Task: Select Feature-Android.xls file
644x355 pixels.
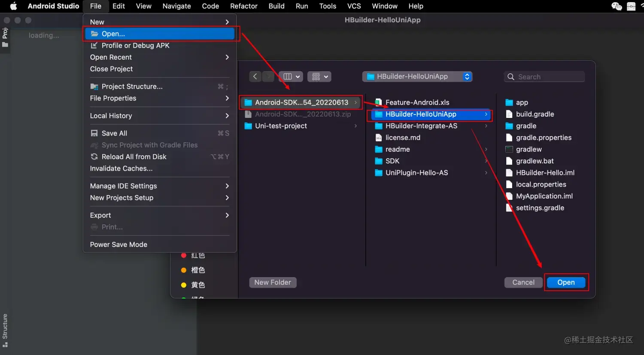Action: (x=431, y=102)
